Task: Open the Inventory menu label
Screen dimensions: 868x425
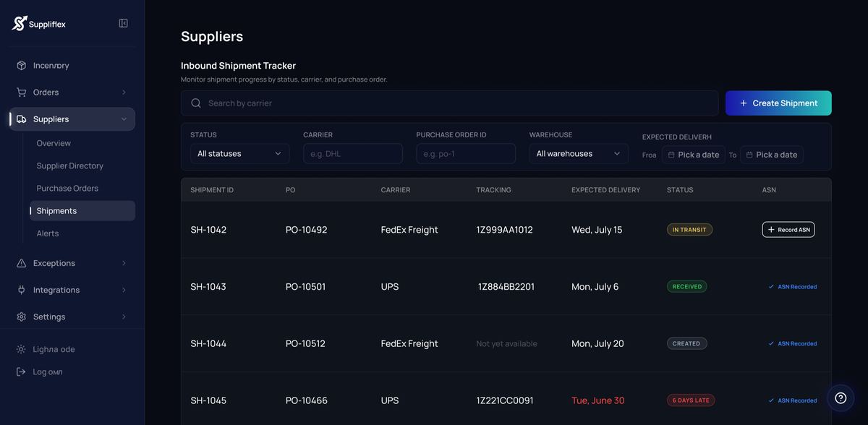Action: tap(51, 65)
